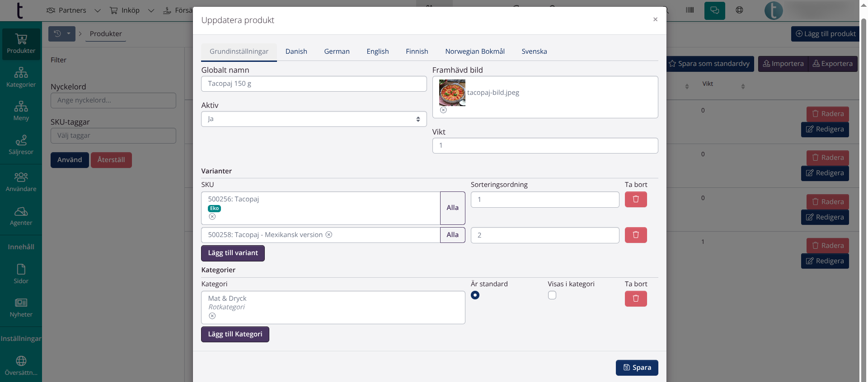
Task: Open Nyheter in the sidebar
Action: tap(21, 307)
